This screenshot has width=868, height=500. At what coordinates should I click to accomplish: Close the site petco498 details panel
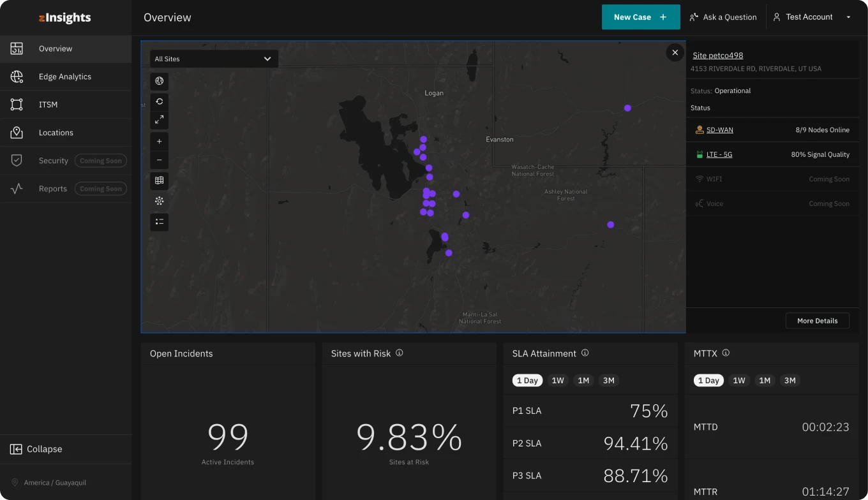click(x=675, y=52)
